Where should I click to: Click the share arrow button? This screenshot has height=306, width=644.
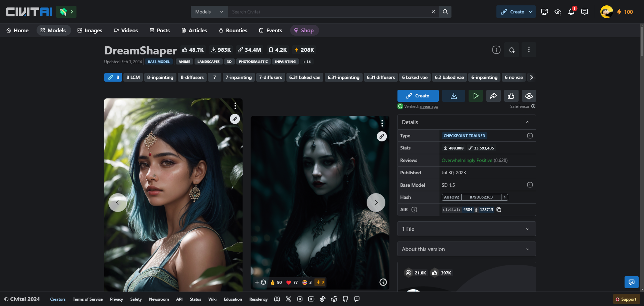[493, 96]
